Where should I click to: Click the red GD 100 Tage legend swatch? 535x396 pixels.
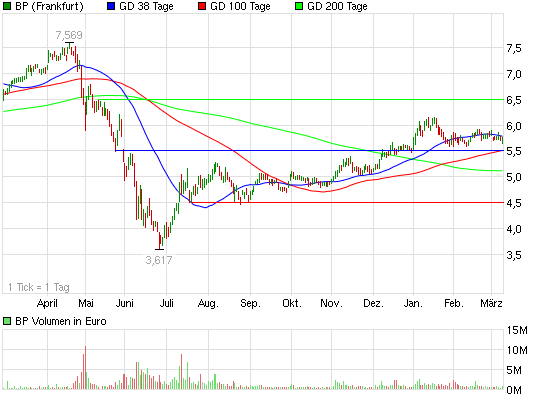pos(202,6)
